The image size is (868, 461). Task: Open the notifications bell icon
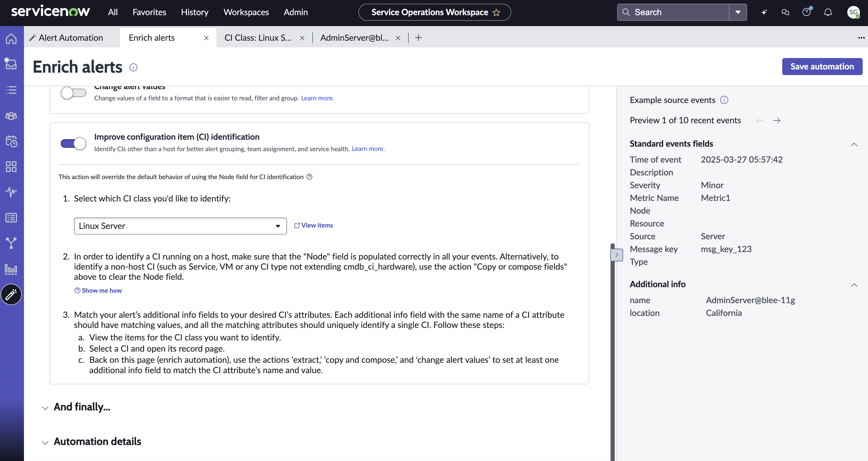(x=828, y=13)
